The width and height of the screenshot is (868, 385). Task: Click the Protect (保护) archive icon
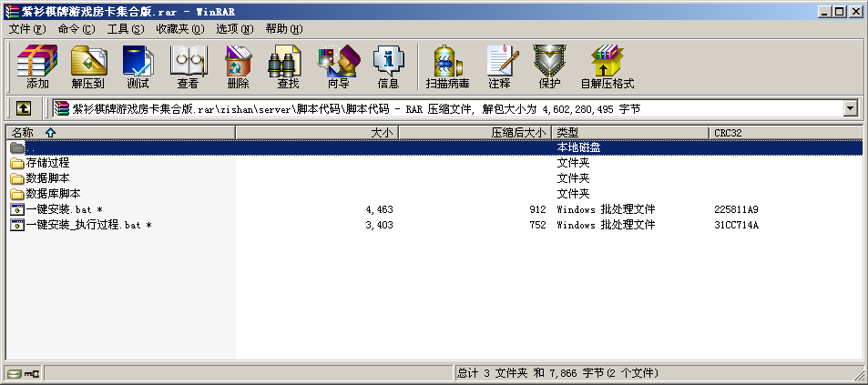pyautogui.click(x=549, y=66)
